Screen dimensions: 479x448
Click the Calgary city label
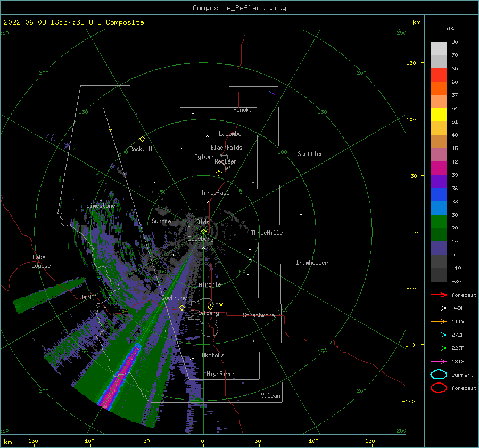tap(208, 313)
